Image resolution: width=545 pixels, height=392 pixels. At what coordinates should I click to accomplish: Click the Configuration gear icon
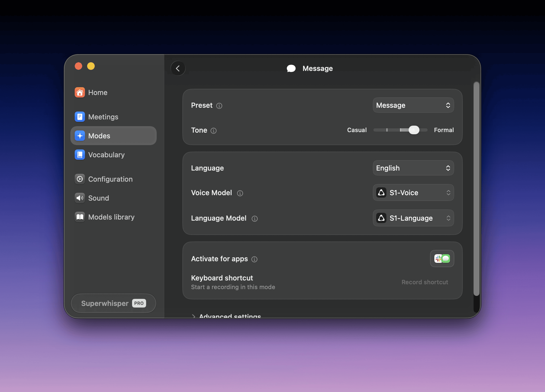(80, 179)
